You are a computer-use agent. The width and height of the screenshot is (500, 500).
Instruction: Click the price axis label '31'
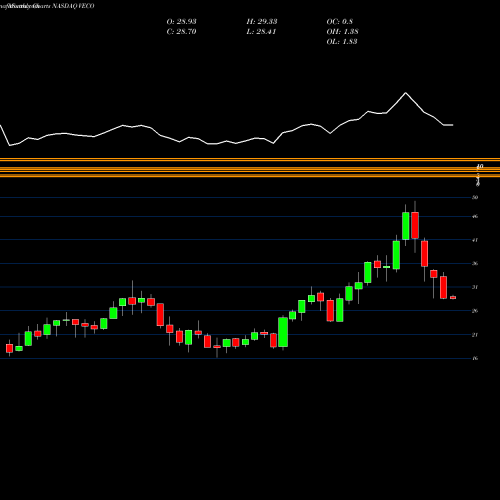475,287
